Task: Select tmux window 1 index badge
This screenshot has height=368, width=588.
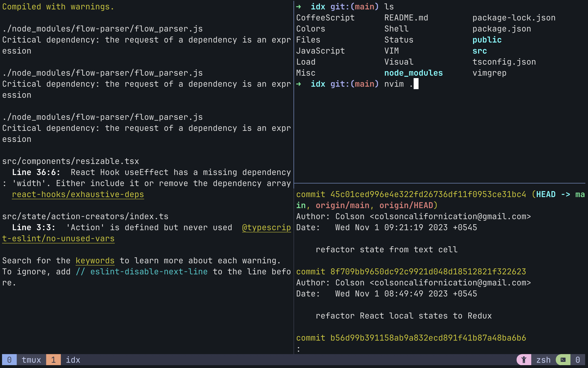Action: point(53,359)
